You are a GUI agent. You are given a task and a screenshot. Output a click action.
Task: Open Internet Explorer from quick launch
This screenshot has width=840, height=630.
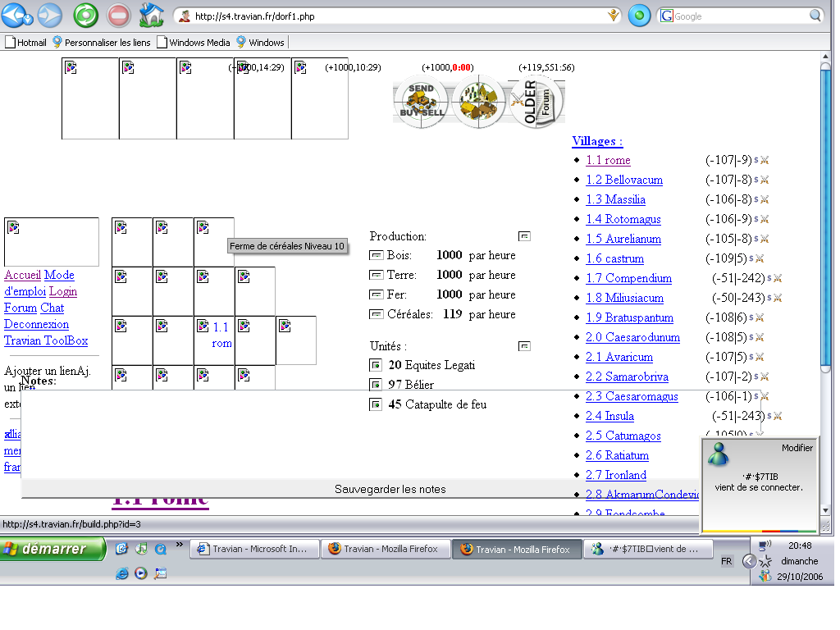[121, 573]
